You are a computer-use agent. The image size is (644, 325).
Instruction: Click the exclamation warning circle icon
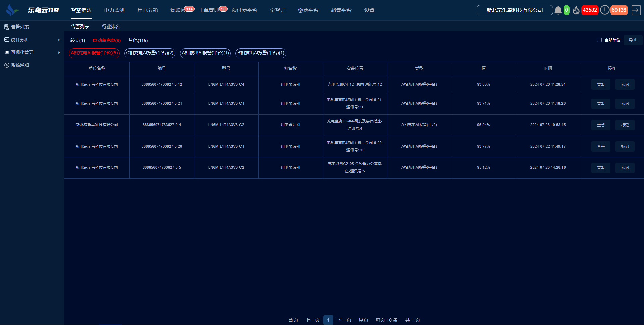click(604, 10)
